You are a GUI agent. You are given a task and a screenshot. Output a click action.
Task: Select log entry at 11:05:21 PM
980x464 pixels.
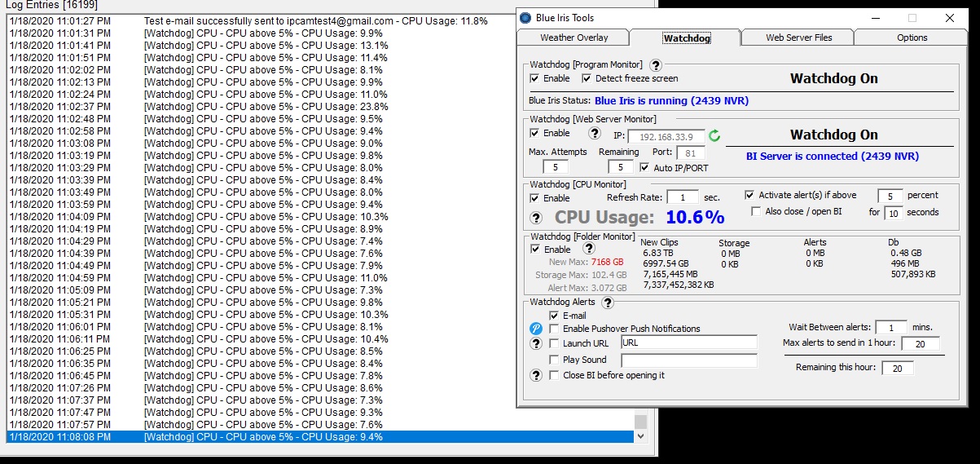point(319,303)
